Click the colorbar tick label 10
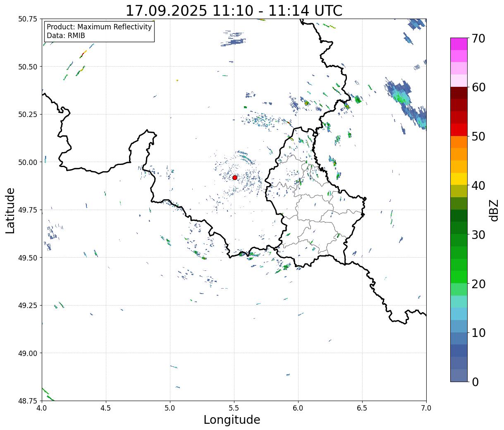Viewport: 504px width, 430px height. pos(478,332)
